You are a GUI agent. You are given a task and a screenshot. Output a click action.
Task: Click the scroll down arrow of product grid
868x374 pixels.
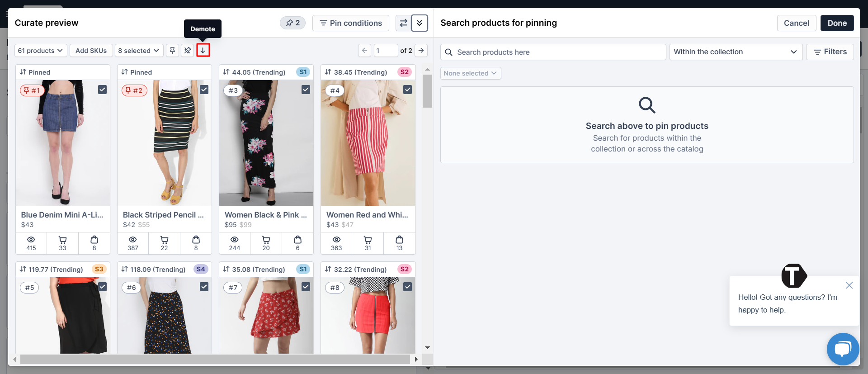click(427, 348)
